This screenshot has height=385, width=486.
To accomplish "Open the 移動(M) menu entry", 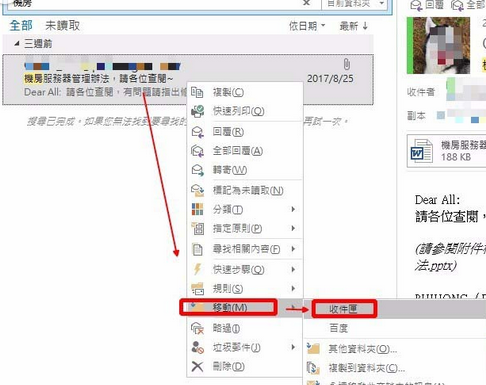I will coord(245,307).
